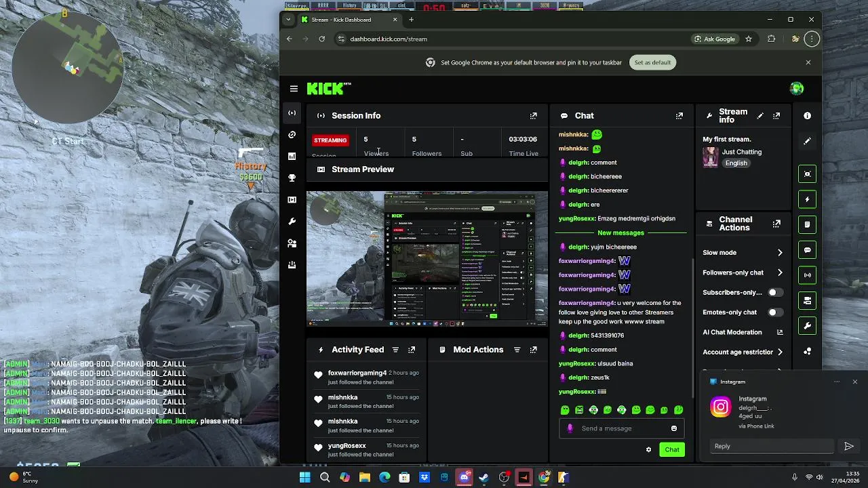
Task: Select the Stream - Kick Dashboard tab
Action: coord(349,20)
